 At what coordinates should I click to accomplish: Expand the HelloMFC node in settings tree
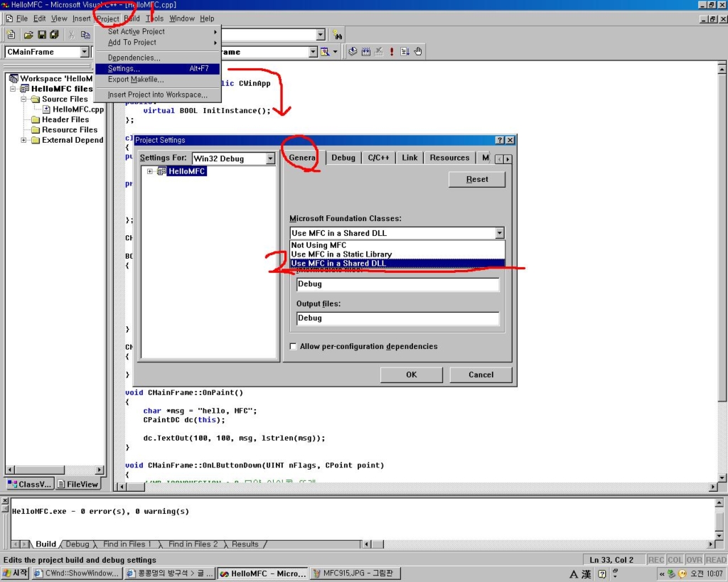click(149, 171)
